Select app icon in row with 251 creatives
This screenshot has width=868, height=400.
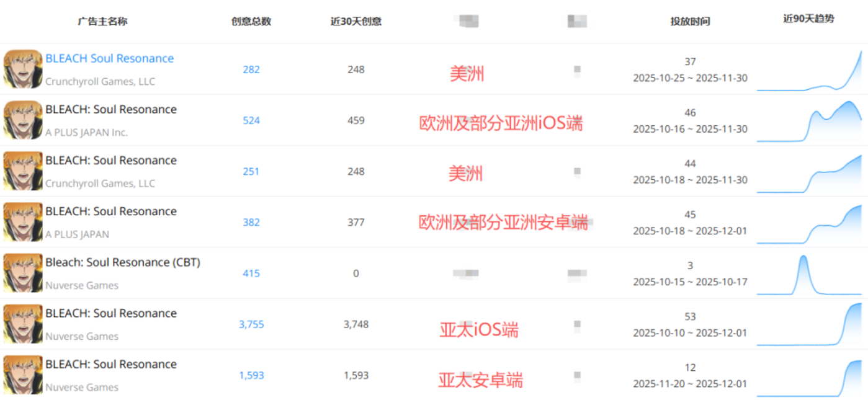(x=23, y=171)
